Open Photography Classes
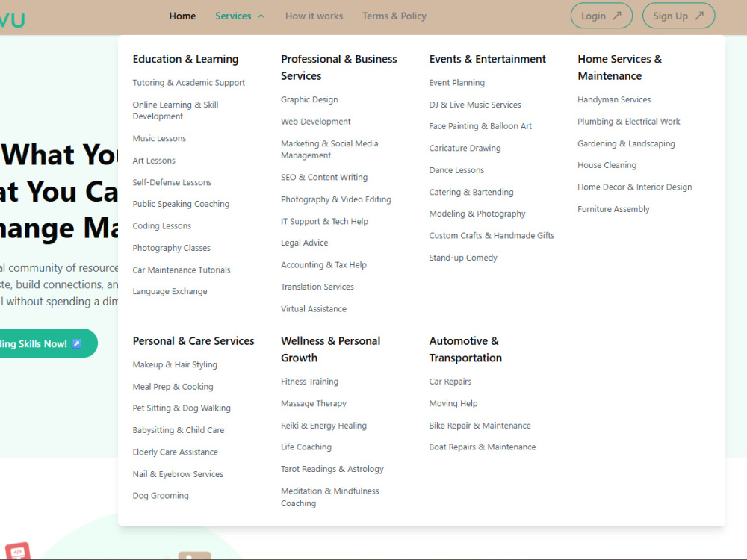 (x=172, y=248)
